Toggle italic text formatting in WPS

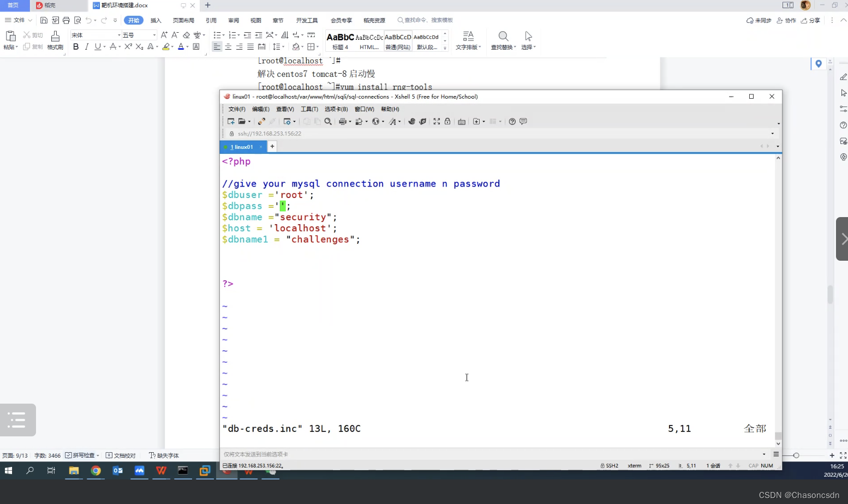click(x=87, y=47)
